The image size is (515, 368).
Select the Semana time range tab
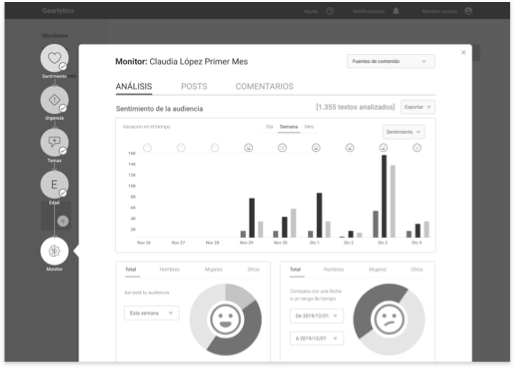click(289, 127)
